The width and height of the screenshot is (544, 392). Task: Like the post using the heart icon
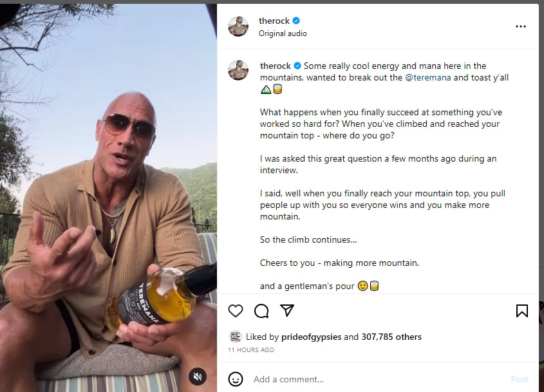[236, 311]
